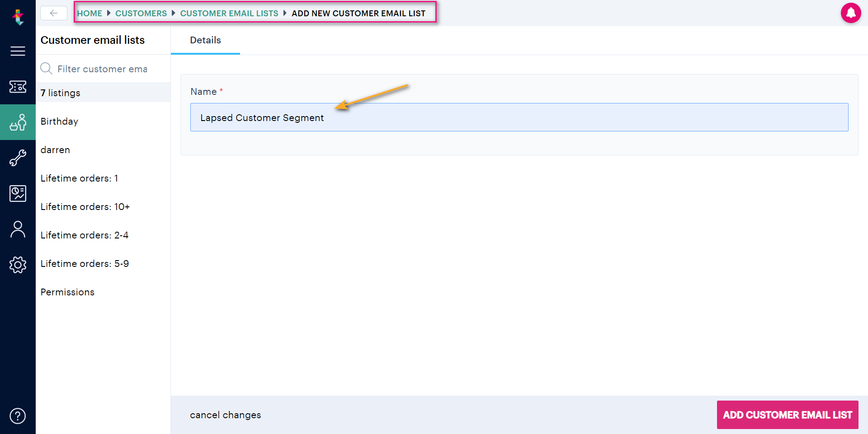Click the Name input field
This screenshot has height=434, width=868.
[519, 117]
